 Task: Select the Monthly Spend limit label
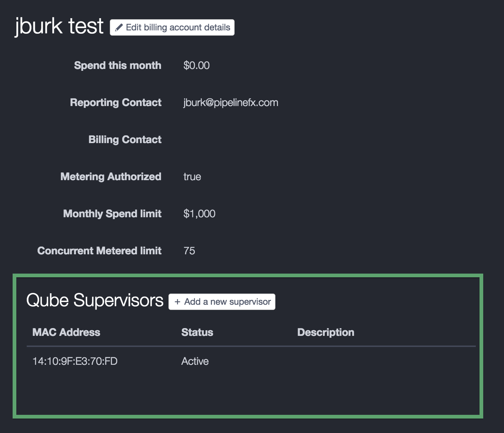pos(112,214)
